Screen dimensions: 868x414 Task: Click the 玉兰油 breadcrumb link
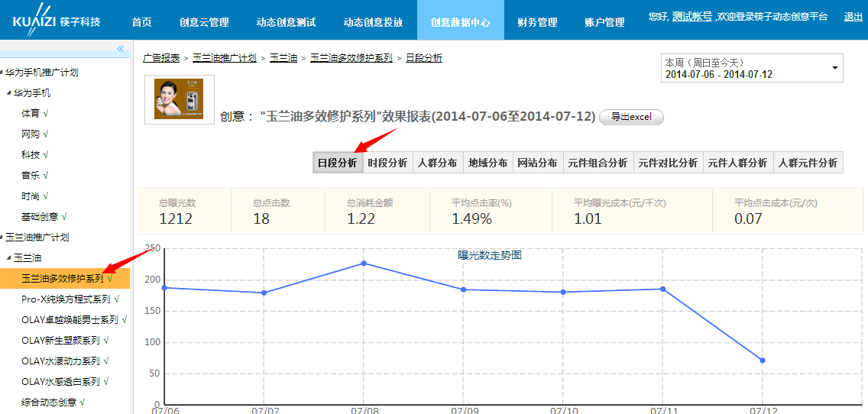[283, 57]
